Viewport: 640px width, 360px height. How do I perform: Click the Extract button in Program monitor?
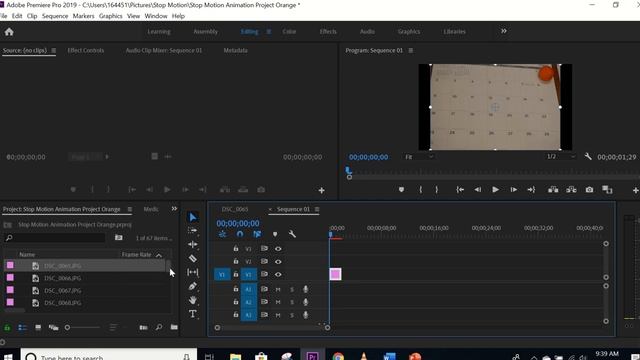coord(571,190)
